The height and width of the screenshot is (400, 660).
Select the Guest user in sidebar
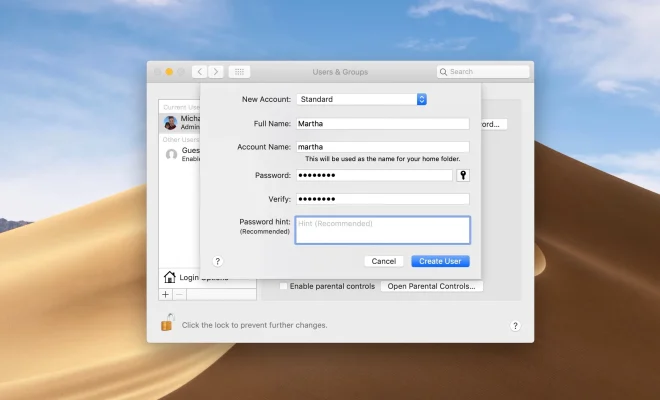[x=181, y=154]
